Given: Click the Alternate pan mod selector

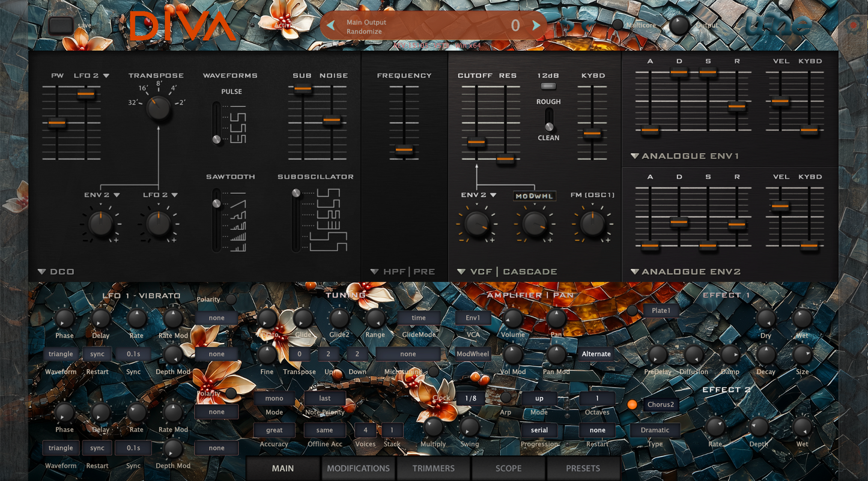Looking at the screenshot, I should coord(596,354).
